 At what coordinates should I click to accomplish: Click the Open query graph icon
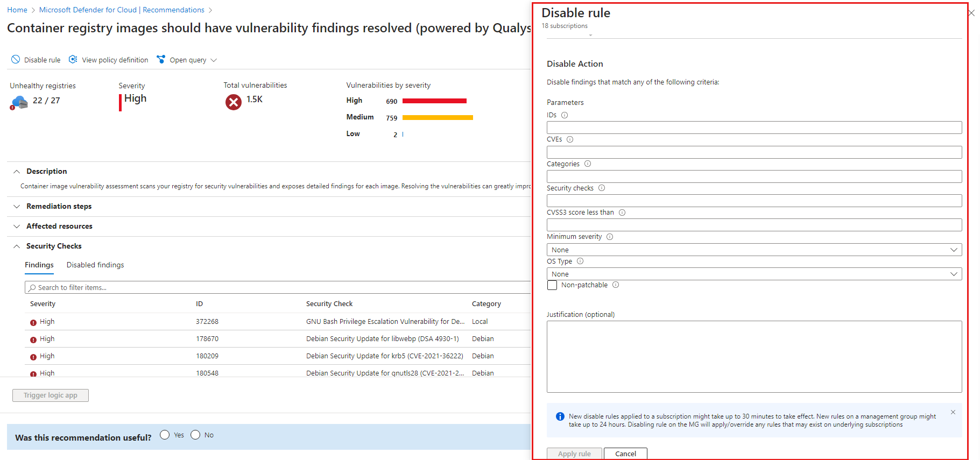[161, 60]
